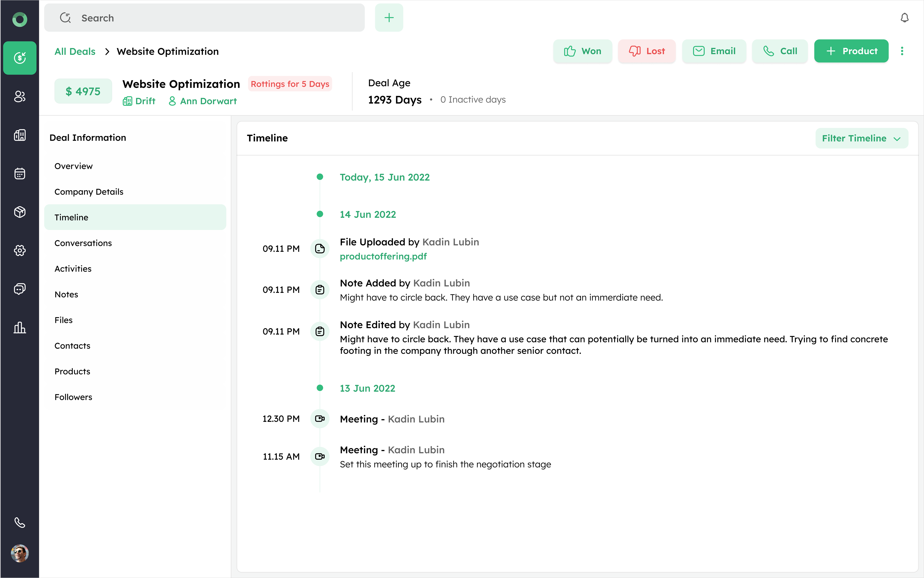Open the Reports bar chart sidebar icon
This screenshot has height=578, width=924.
(x=20, y=327)
